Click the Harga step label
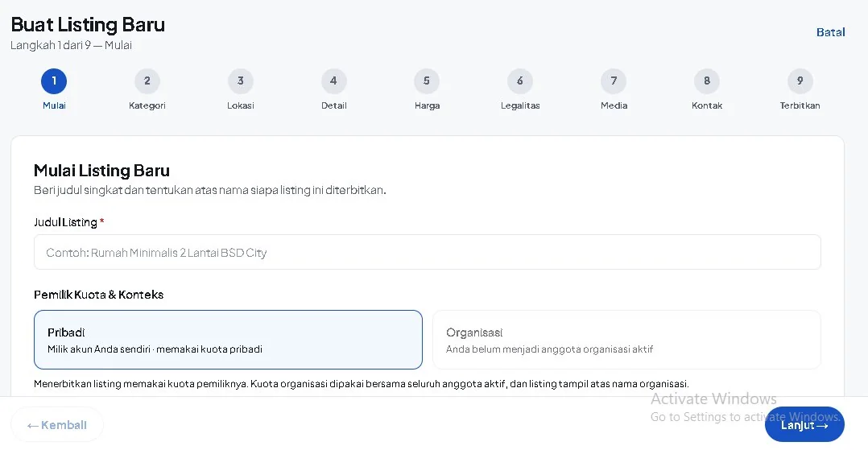 427,105
